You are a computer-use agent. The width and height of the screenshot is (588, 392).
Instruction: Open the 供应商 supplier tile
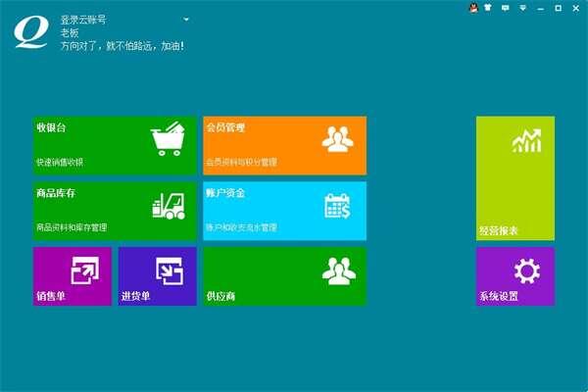click(x=284, y=275)
